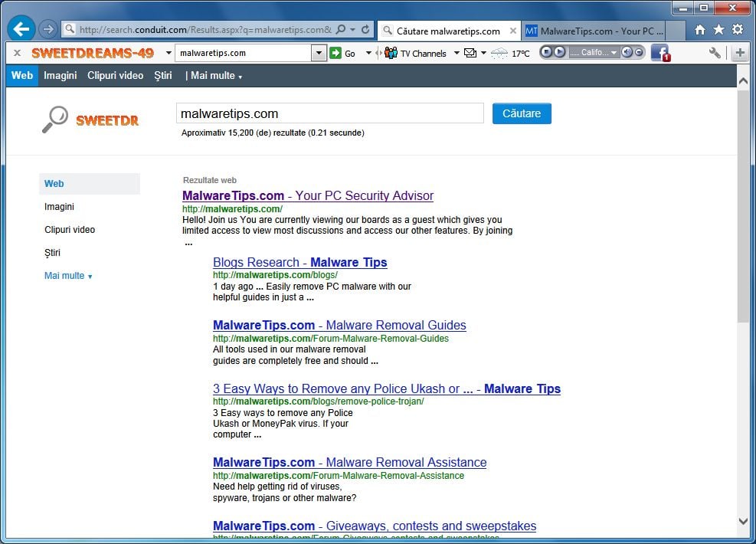Click the scrollbar up arrow
The image size is (756, 544).
(x=743, y=81)
